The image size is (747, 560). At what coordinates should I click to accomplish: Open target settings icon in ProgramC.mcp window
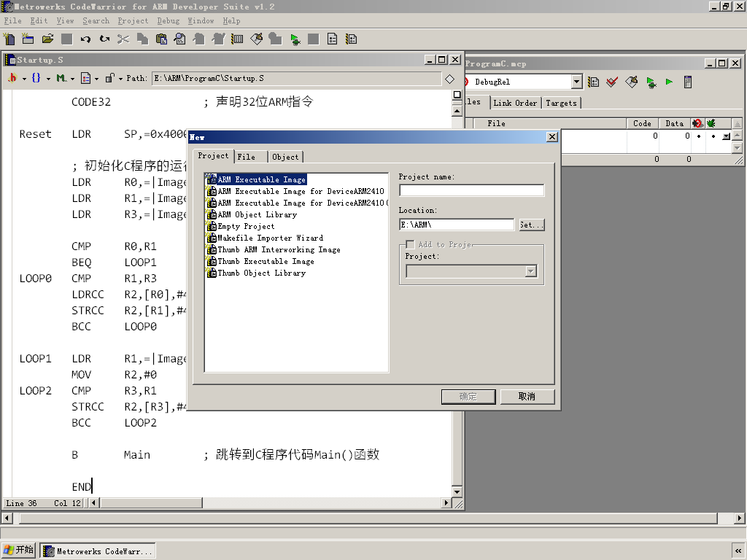pos(594,82)
